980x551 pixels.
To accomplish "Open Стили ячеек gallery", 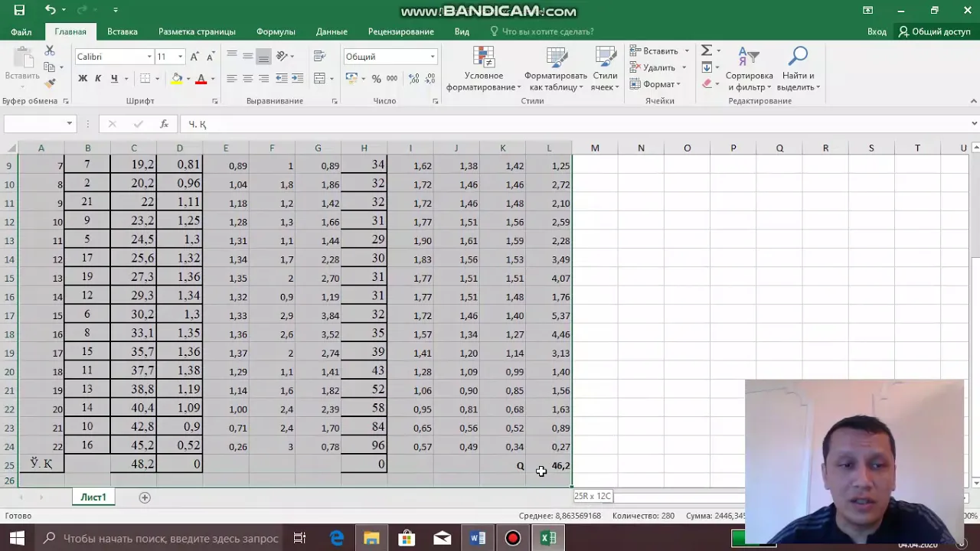I will 605,69.
